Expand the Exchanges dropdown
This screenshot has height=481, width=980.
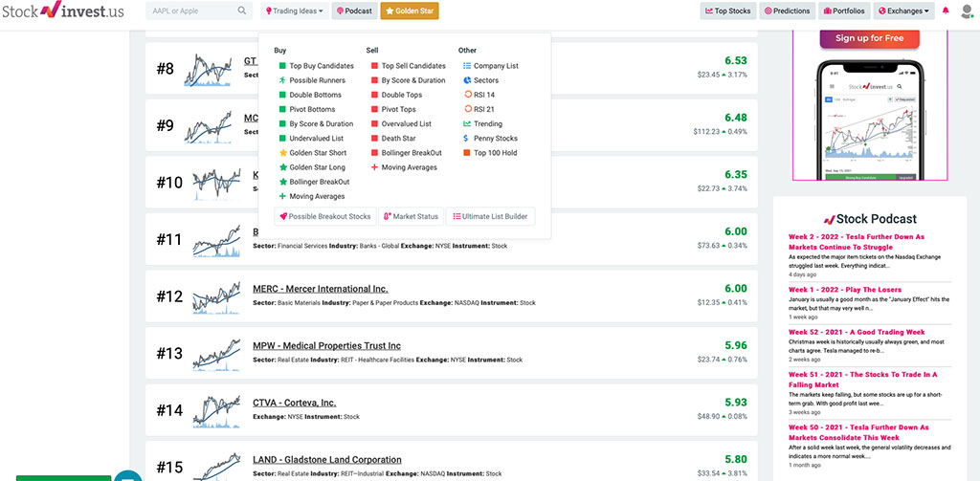(x=903, y=11)
